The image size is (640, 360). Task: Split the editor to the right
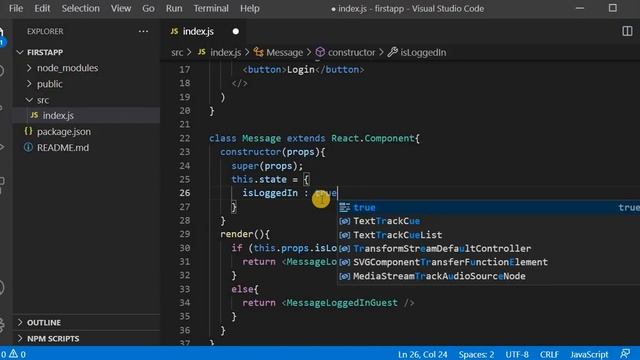pyautogui.click(x=627, y=31)
